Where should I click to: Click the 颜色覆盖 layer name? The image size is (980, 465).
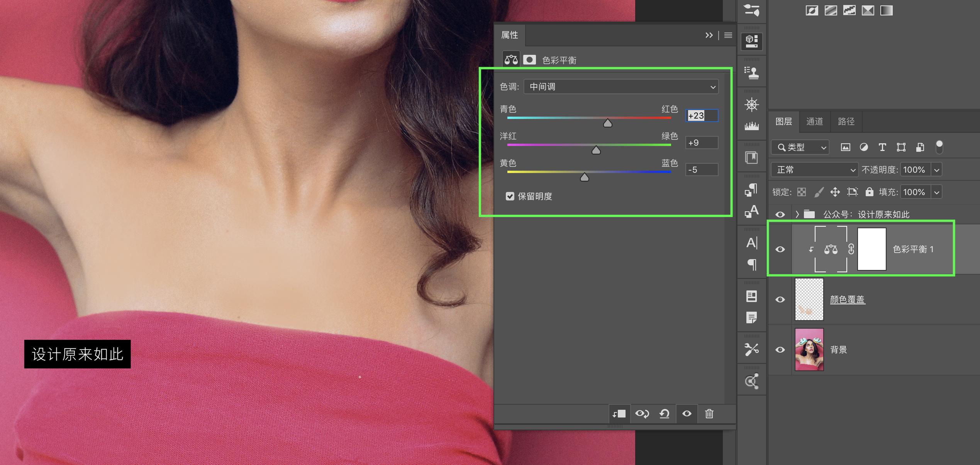[x=848, y=299]
